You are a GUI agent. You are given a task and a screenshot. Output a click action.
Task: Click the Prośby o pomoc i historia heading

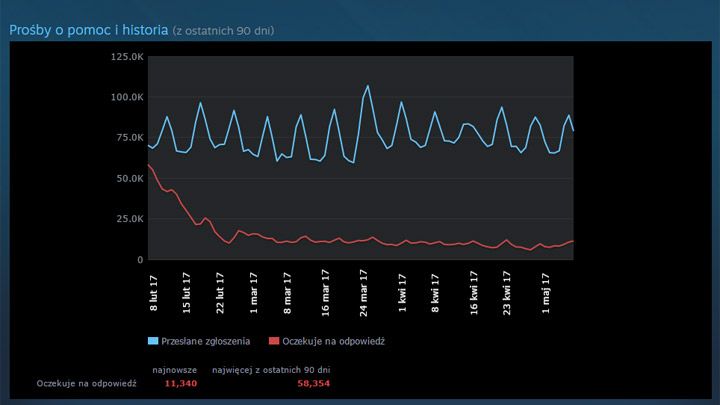pyautogui.click(x=88, y=30)
